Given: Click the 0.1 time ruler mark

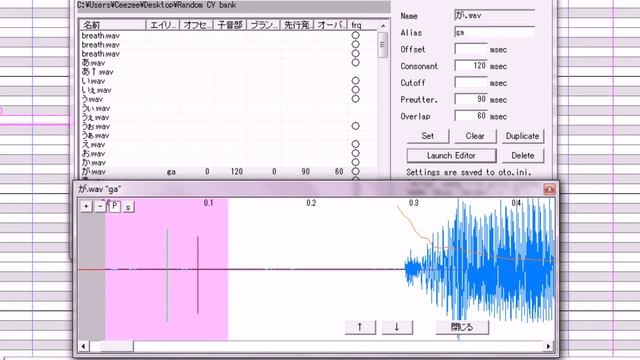Looking at the screenshot, I should 209,203.
